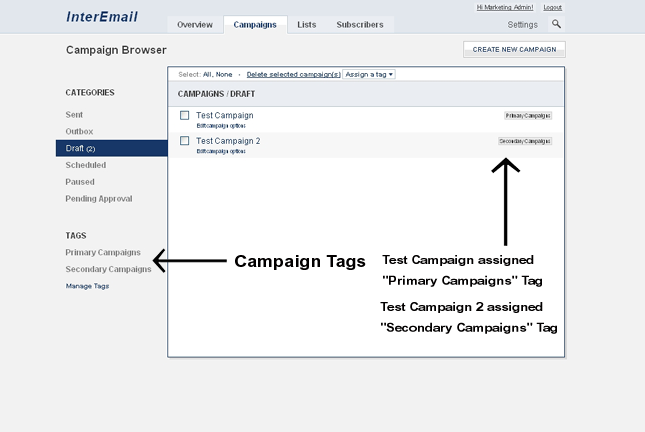Select All campaigns link
Viewport: 645px width, 432px height.
point(207,74)
